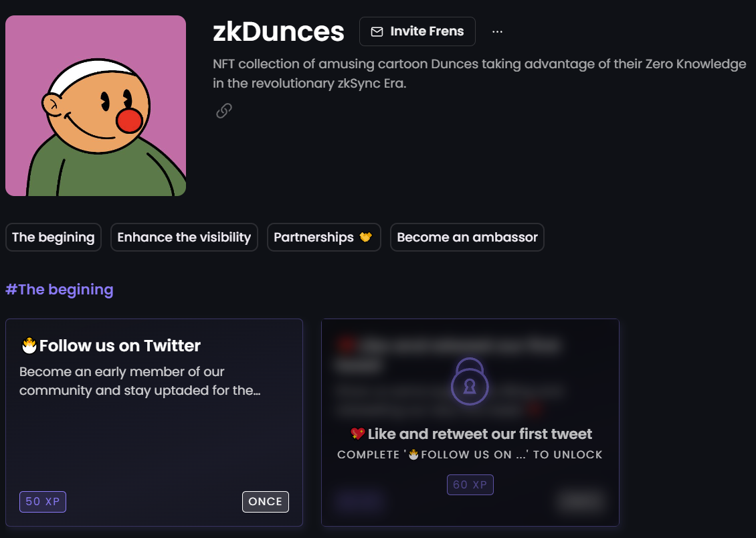
Task: Switch to the 'Enhance the visibility' tab
Action: coord(184,237)
